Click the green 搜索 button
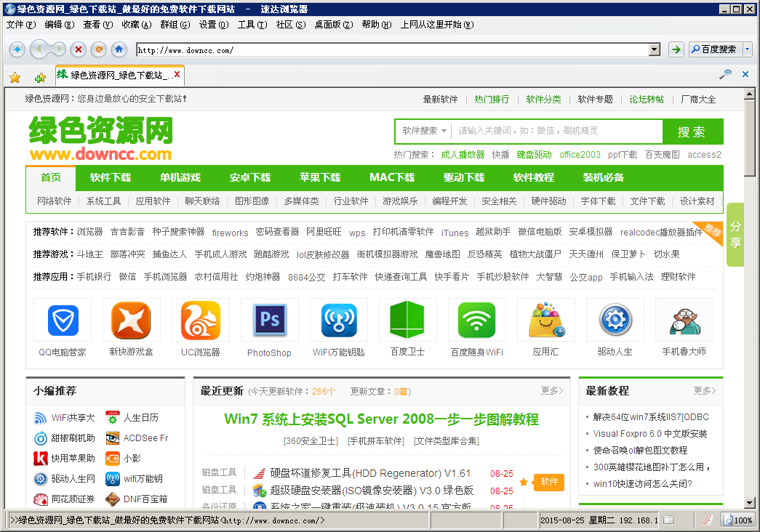The image size is (760, 532). click(x=693, y=132)
